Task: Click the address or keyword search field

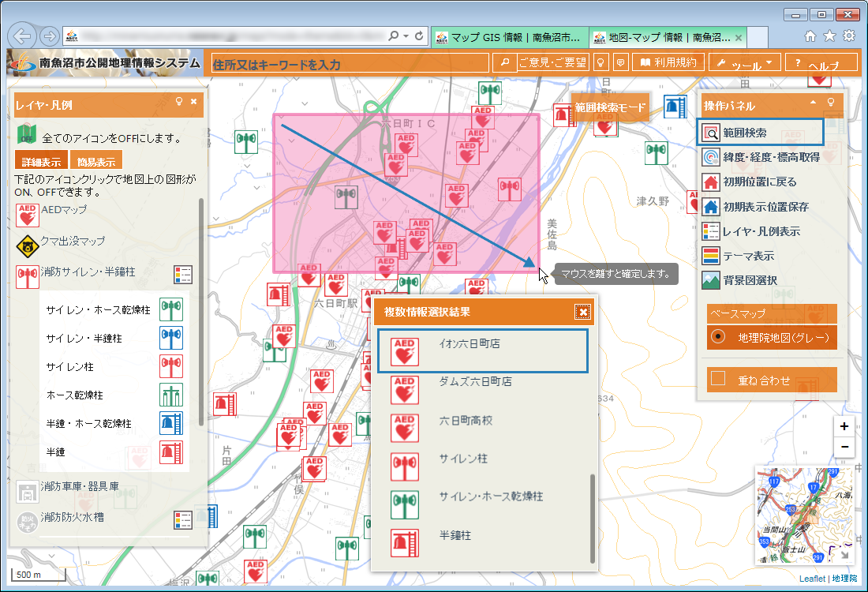Action: coord(350,63)
